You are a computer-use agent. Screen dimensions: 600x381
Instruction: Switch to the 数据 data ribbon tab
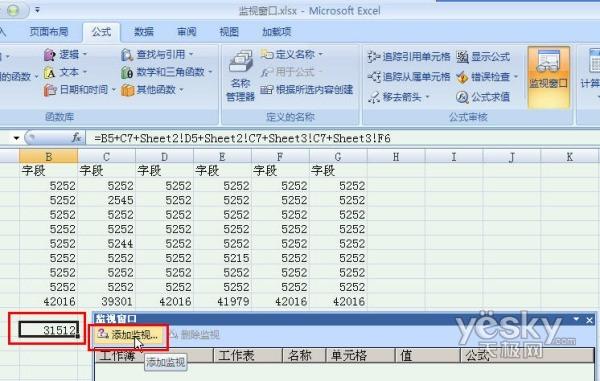144,32
